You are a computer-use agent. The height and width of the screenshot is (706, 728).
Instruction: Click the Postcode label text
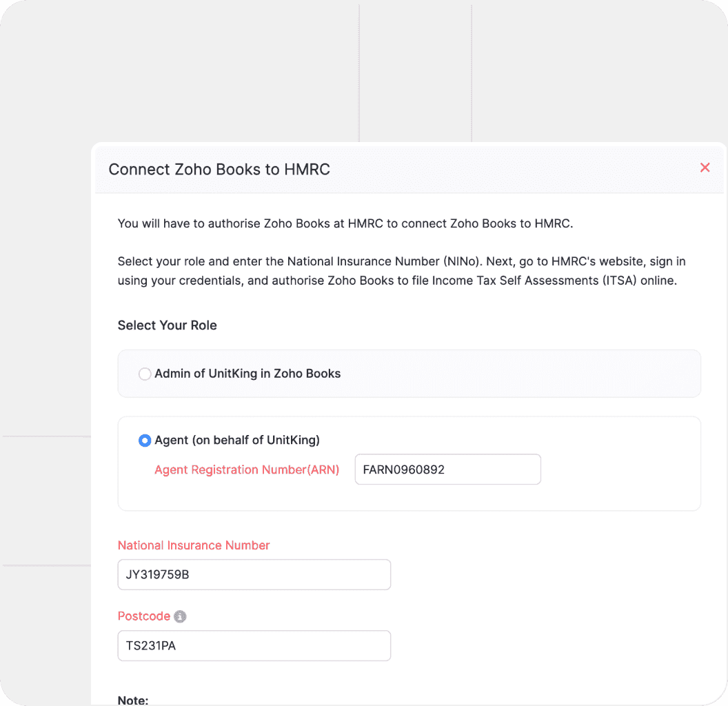coord(144,616)
